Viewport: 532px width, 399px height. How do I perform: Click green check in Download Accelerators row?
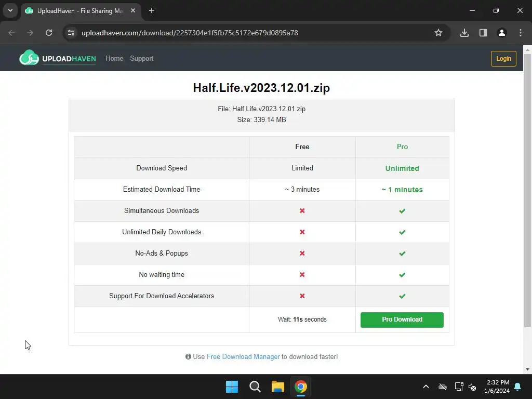[x=402, y=296]
